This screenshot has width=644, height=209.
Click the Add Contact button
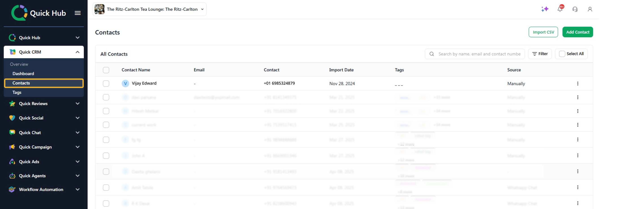(578, 32)
